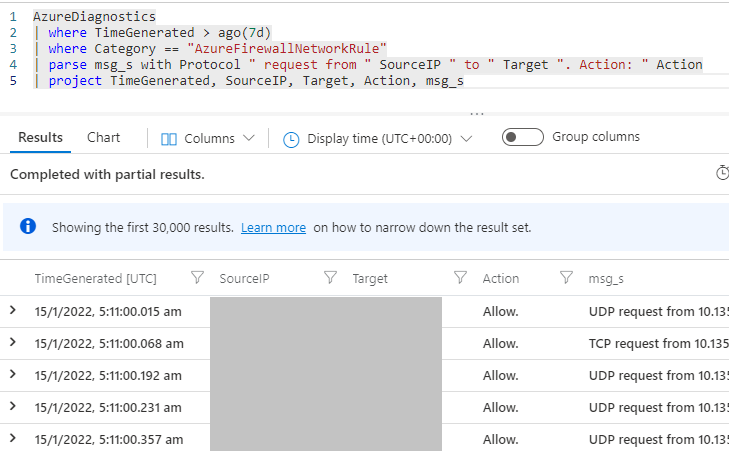Viewport: 729px width, 451px height.
Task: Open the Columns dropdown
Action: tap(208, 139)
